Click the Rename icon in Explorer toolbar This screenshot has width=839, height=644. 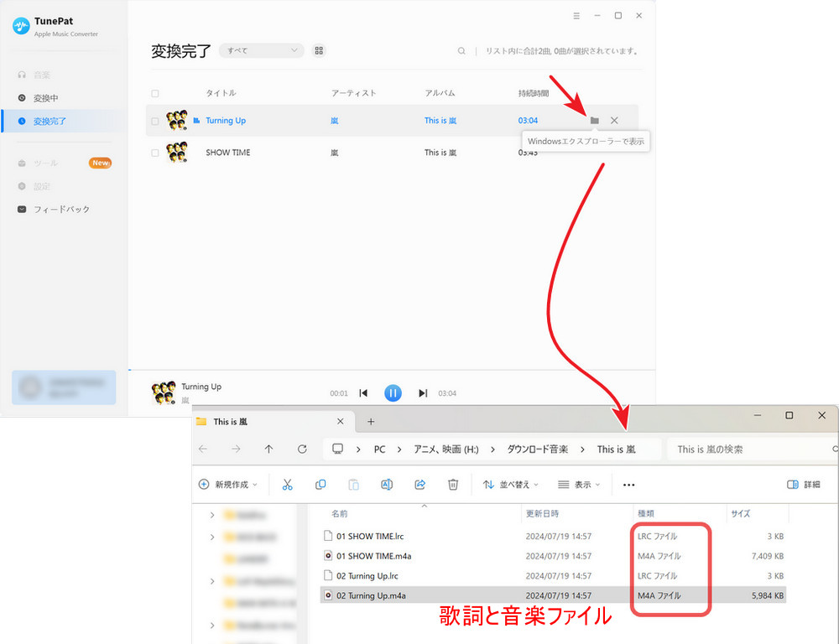[387, 485]
